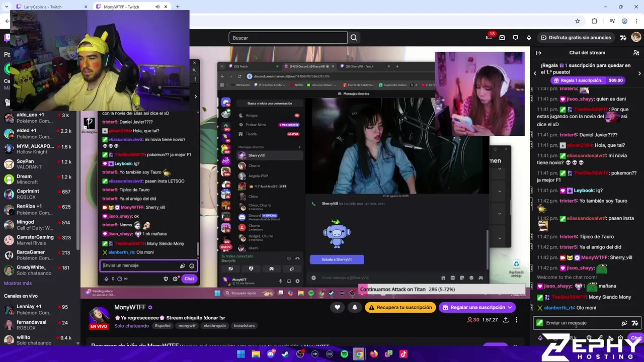Go to previous chat banner with left chevron
This screenshot has height=362, width=644.
(x=535, y=73)
